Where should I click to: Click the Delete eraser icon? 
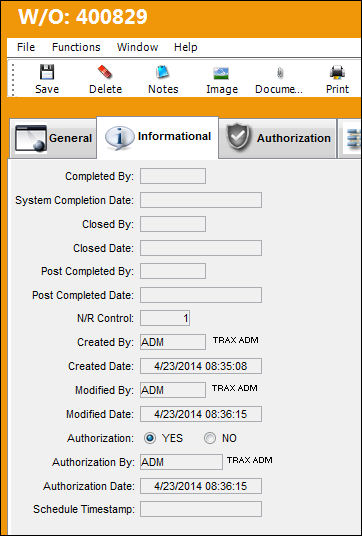click(x=105, y=72)
